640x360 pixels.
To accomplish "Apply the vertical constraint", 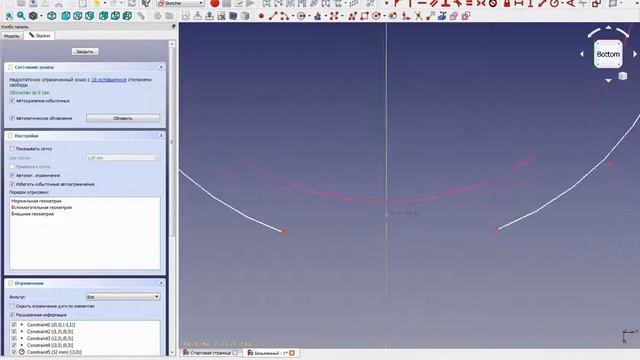I will click(x=410, y=3).
